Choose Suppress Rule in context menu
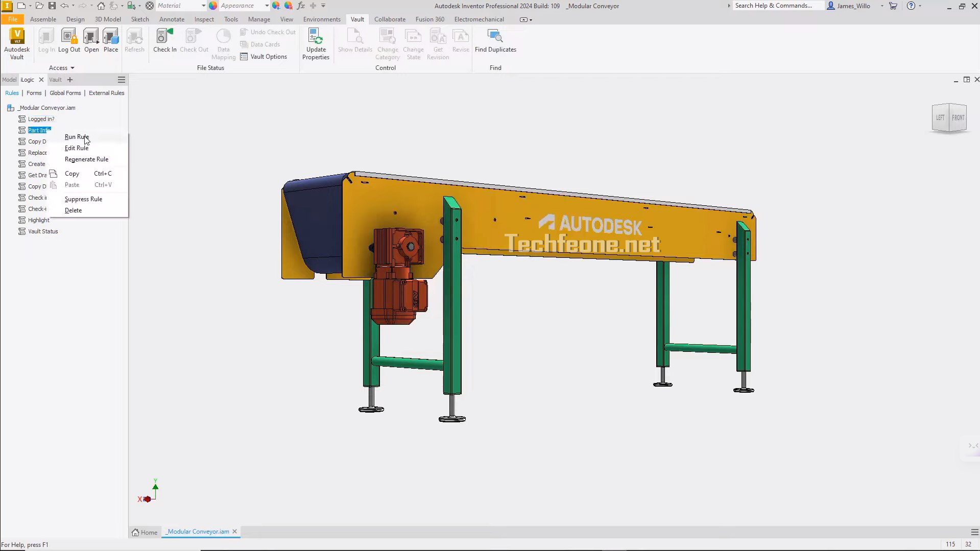Viewport: 980px width, 551px height. coord(83,199)
